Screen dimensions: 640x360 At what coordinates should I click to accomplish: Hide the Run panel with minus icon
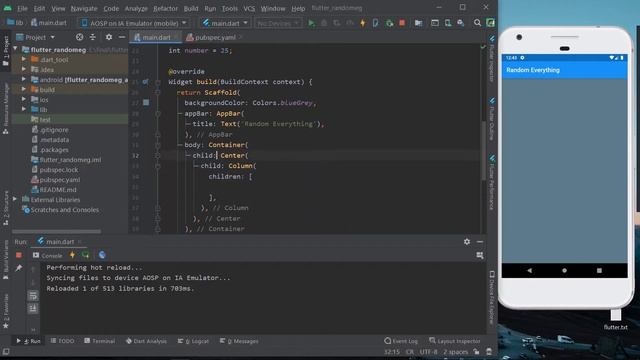(x=480, y=242)
